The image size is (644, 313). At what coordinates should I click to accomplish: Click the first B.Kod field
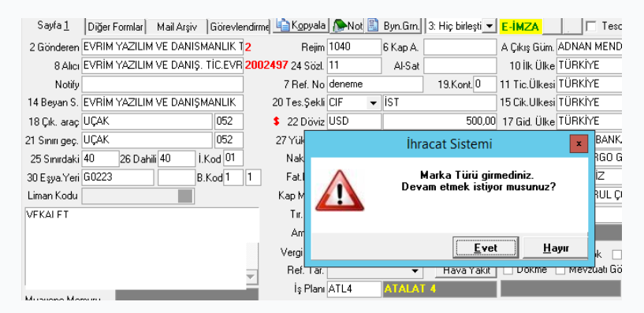(x=233, y=177)
